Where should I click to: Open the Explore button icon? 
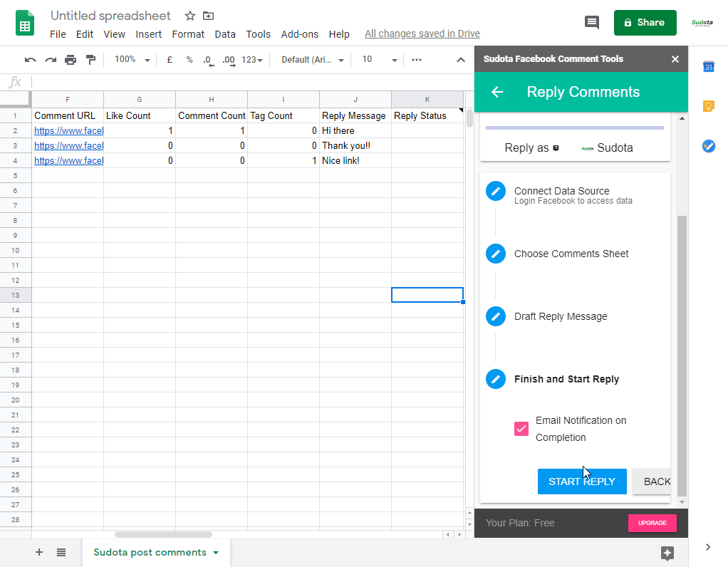(x=667, y=553)
